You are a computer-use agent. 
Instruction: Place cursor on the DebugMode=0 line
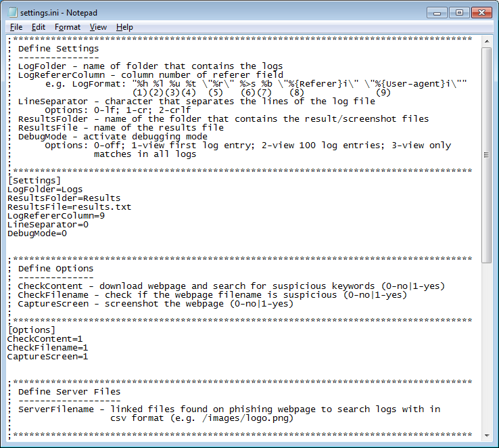coord(37,233)
